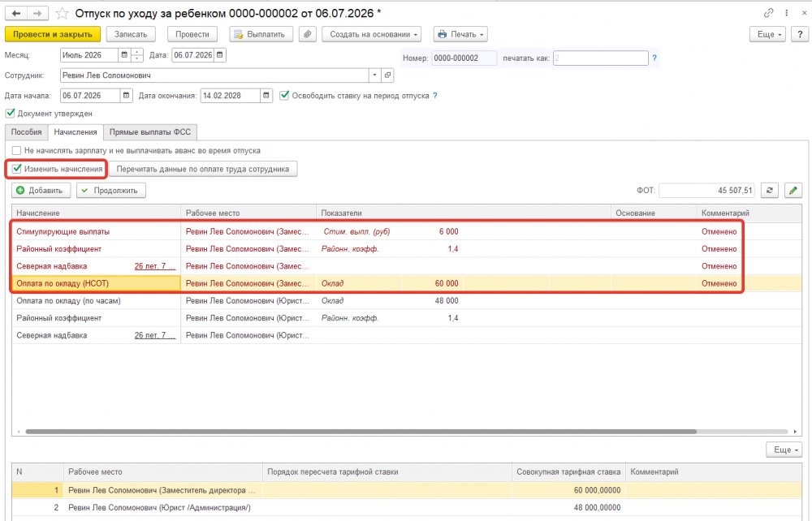Go forward with the right arrow button

click(37, 14)
